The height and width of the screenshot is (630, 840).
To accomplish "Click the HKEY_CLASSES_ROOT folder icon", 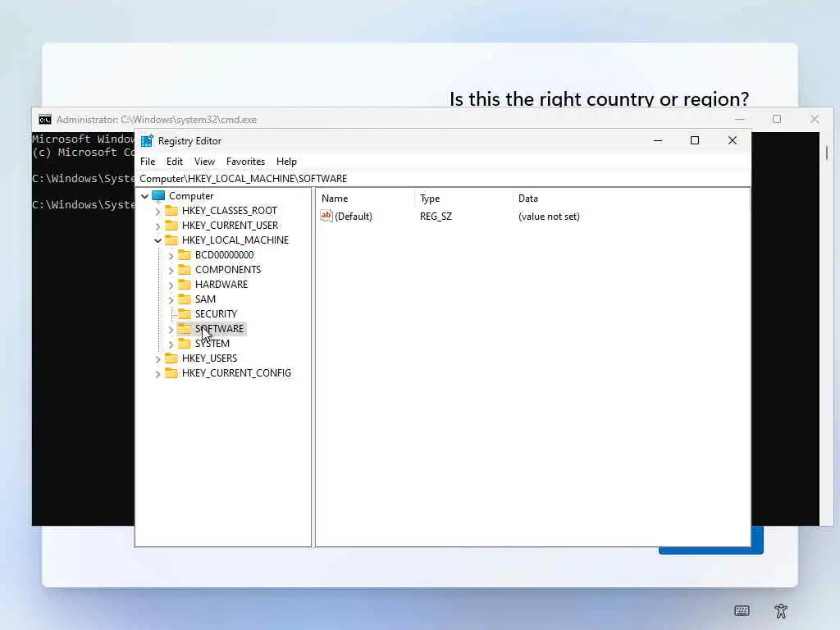I will (x=171, y=210).
